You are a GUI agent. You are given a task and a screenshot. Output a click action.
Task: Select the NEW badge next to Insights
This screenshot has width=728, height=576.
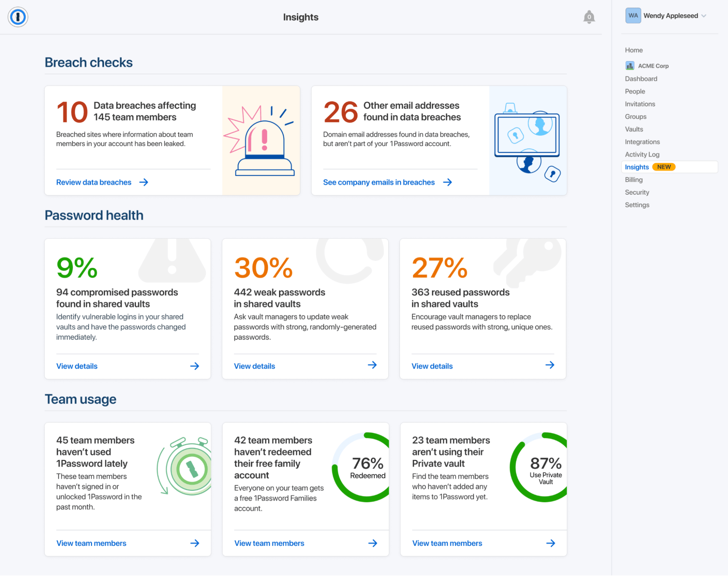click(x=664, y=167)
